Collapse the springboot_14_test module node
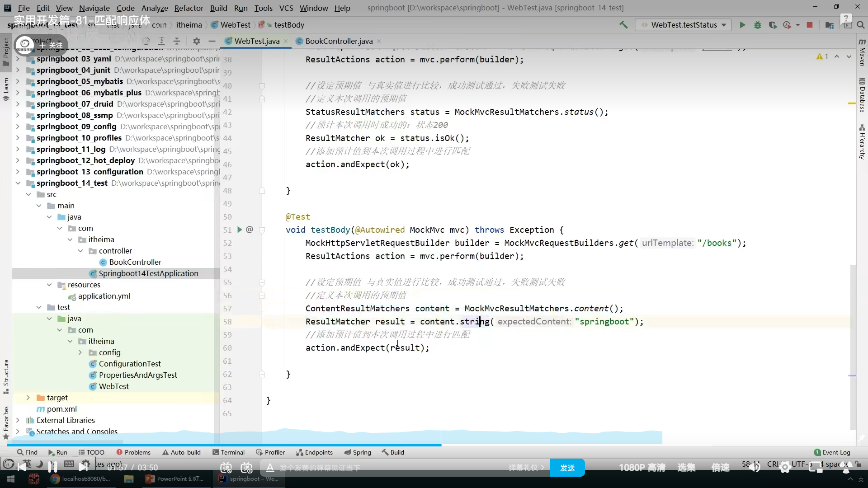The height and width of the screenshot is (488, 868). (x=18, y=183)
